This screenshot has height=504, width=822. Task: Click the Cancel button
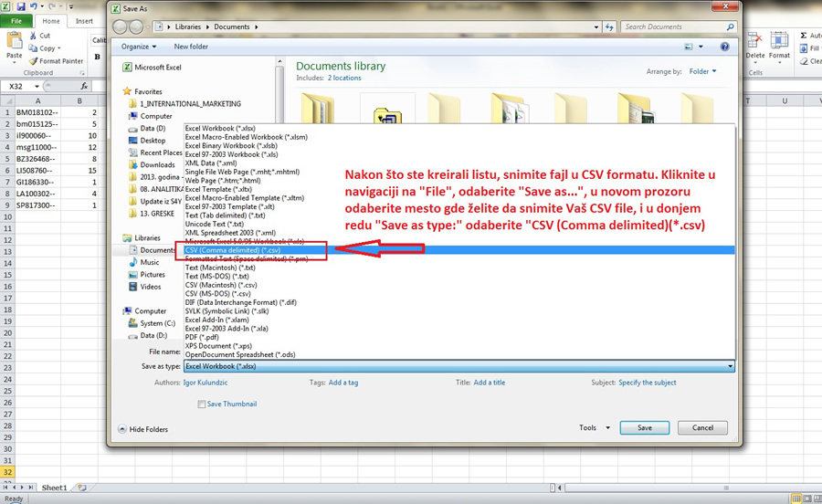pyautogui.click(x=702, y=428)
